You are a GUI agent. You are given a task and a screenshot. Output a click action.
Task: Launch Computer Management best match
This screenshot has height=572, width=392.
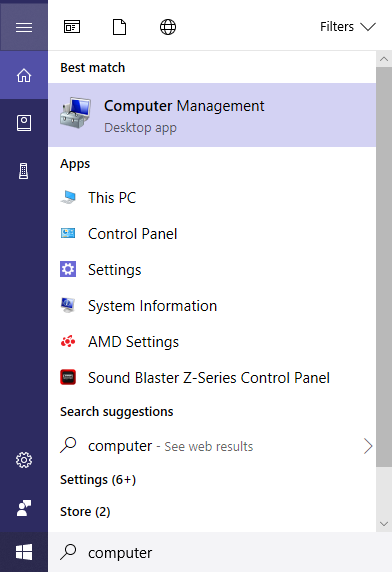pos(212,115)
